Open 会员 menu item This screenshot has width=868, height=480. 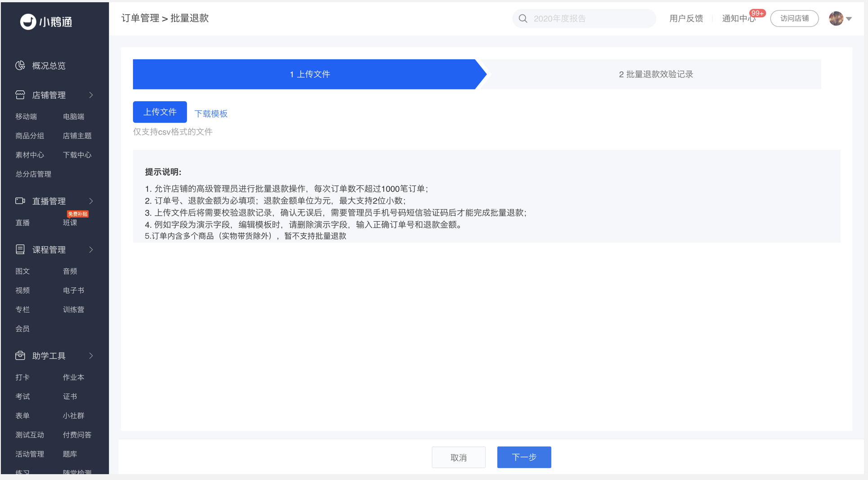(22, 329)
